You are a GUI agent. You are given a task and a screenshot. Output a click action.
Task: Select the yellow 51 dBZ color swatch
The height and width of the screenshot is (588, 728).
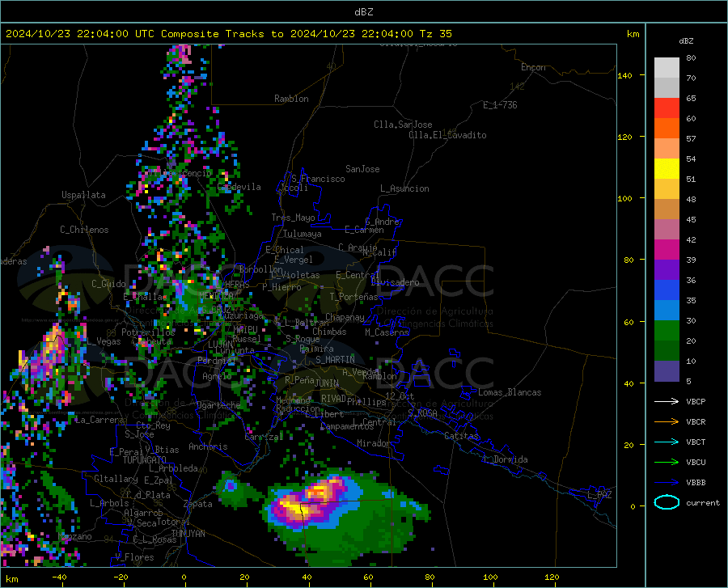click(x=667, y=169)
